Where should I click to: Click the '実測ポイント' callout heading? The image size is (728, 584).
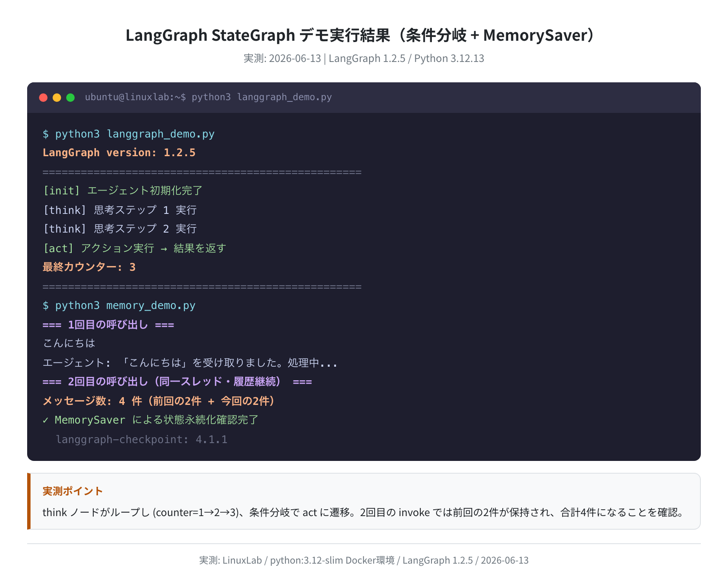coord(73,491)
